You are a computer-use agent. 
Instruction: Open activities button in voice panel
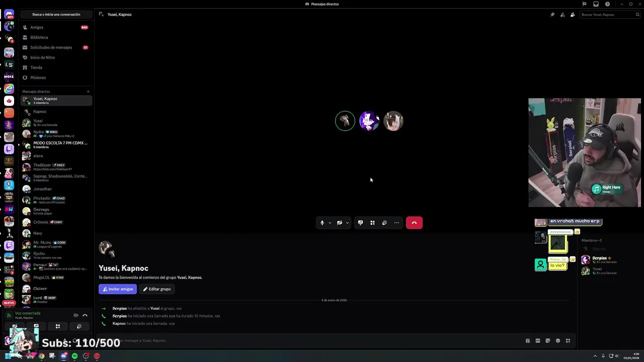pos(57,326)
